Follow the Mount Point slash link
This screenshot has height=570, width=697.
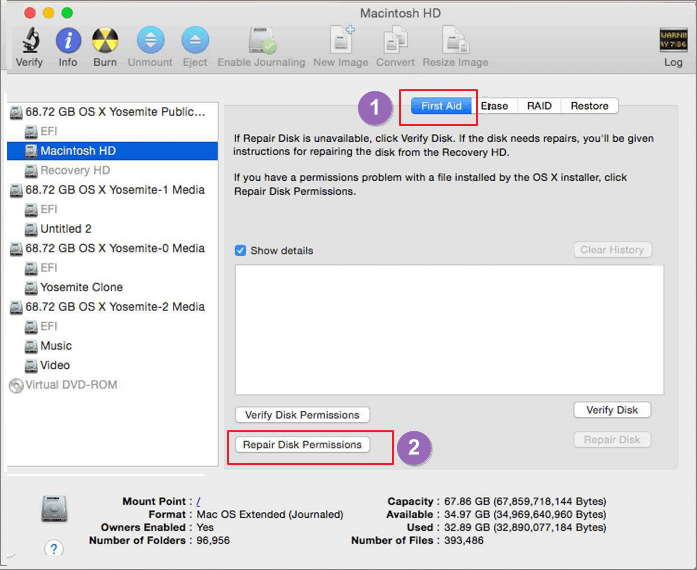point(198,502)
